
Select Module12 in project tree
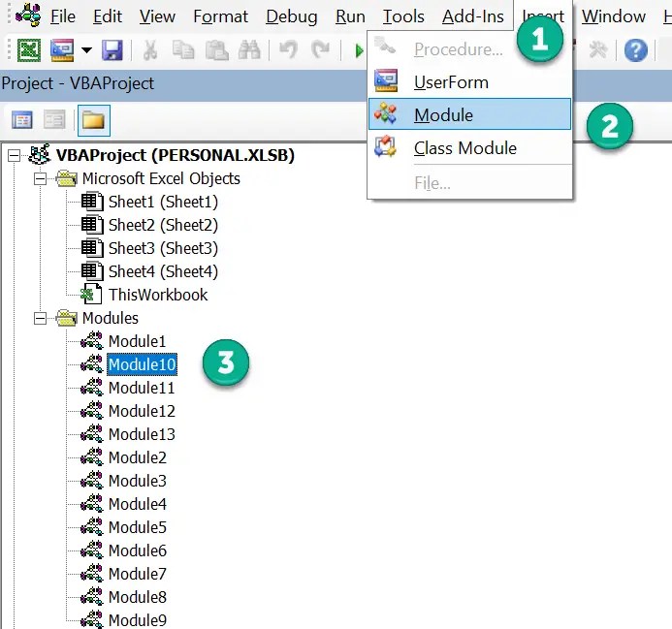click(x=142, y=411)
